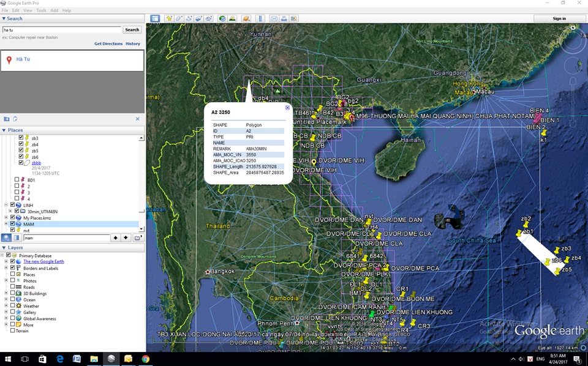The width and height of the screenshot is (588, 366).
Task: Click 'The new Google Earth' link
Action: tap(43, 261)
